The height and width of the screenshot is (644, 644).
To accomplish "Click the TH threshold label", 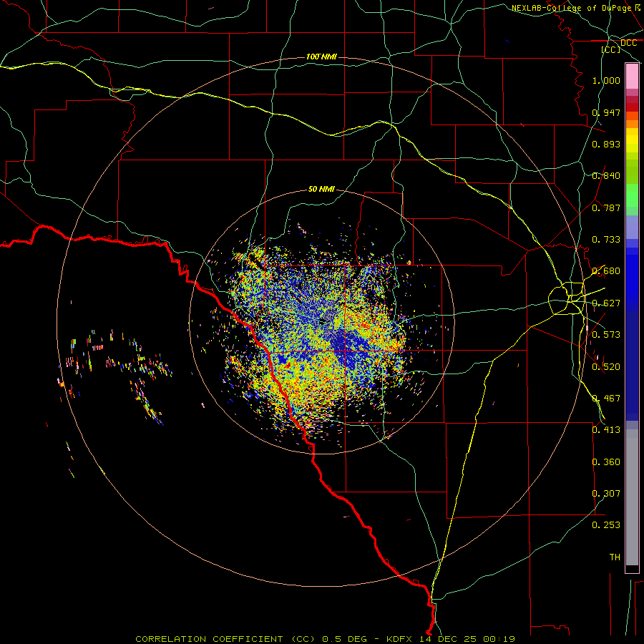I will point(615,557).
